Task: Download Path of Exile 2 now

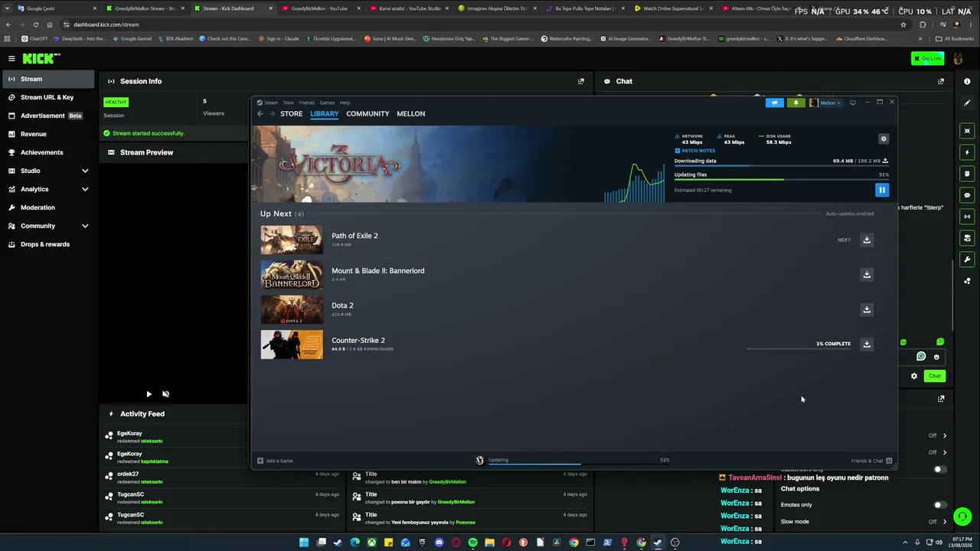Action: (867, 240)
